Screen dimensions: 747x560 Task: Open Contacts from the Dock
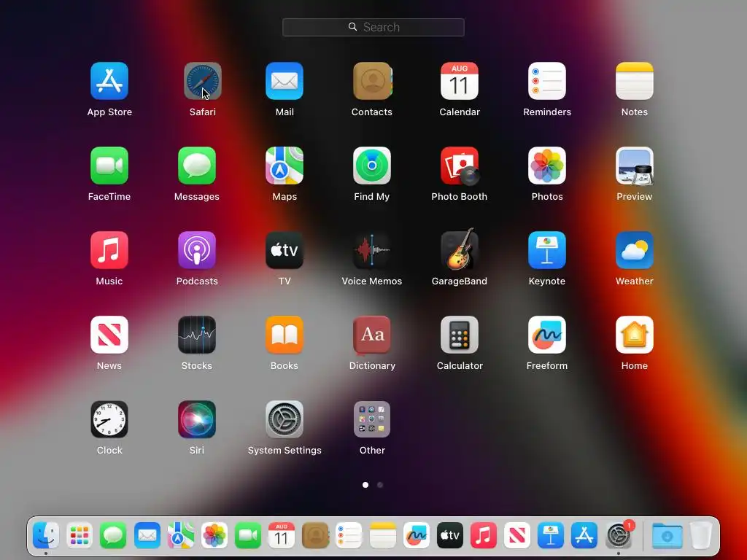tap(315, 536)
